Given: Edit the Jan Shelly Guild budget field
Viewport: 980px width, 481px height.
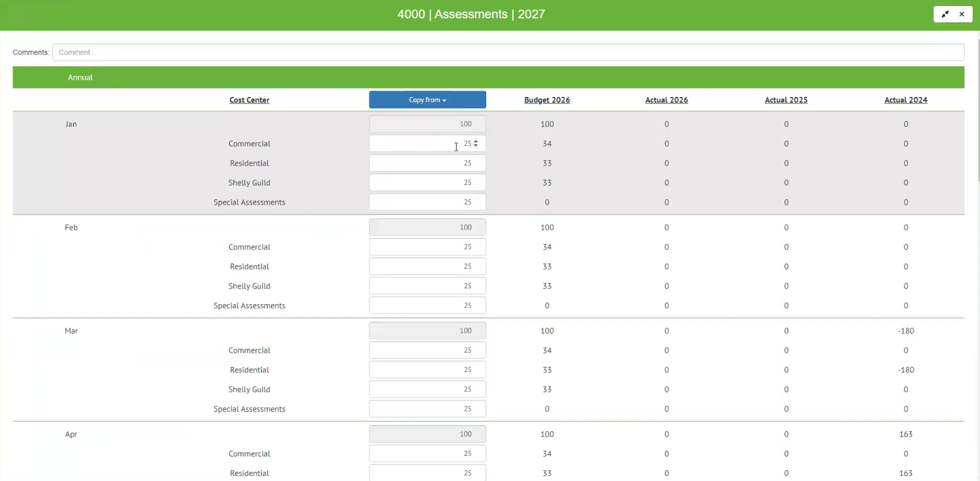Looking at the screenshot, I should coord(428,183).
